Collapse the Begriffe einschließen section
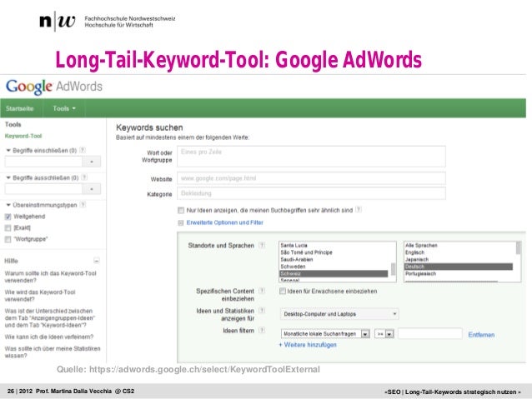Viewport: 532px width, 399px height. click(x=8, y=150)
